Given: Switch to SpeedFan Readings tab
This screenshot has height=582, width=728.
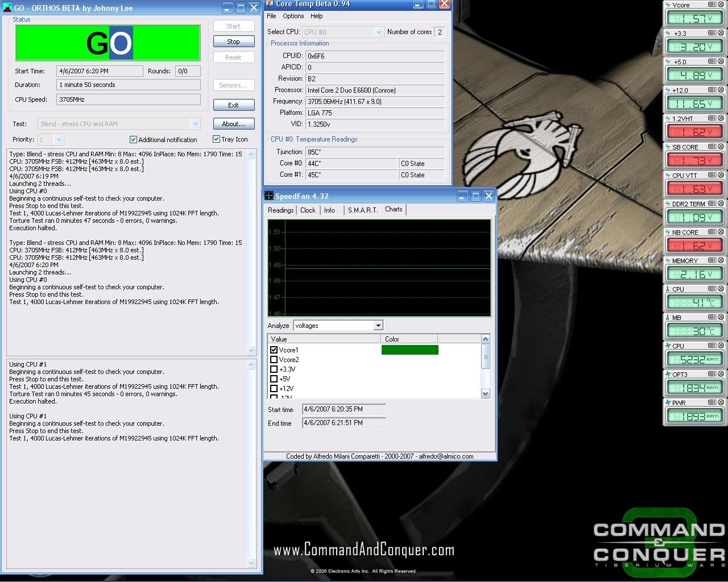Looking at the screenshot, I should click(x=281, y=210).
